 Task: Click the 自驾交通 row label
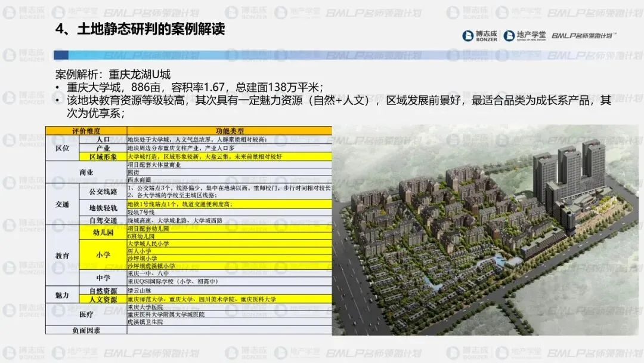click(x=103, y=220)
